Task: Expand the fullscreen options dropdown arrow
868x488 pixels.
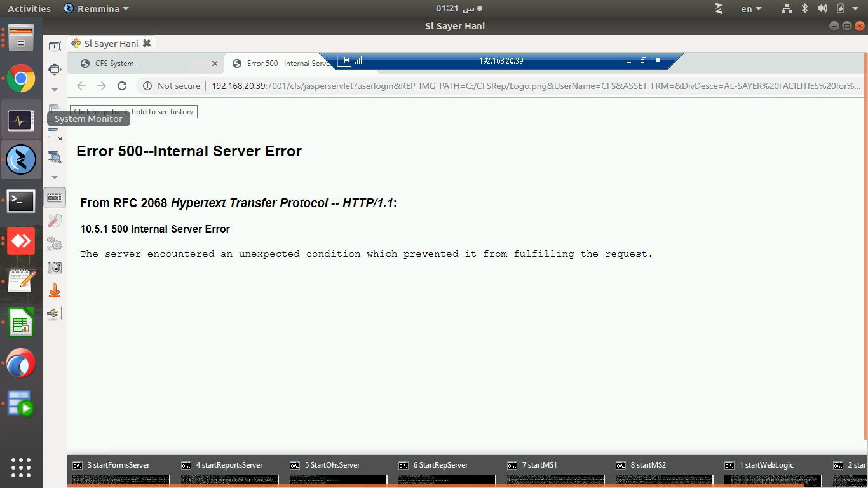Action: pyautogui.click(x=55, y=90)
